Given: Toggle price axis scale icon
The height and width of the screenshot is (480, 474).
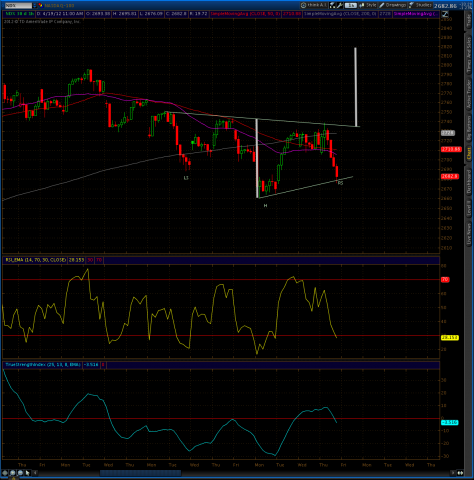Looking at the screenshot, I should 445,14.
